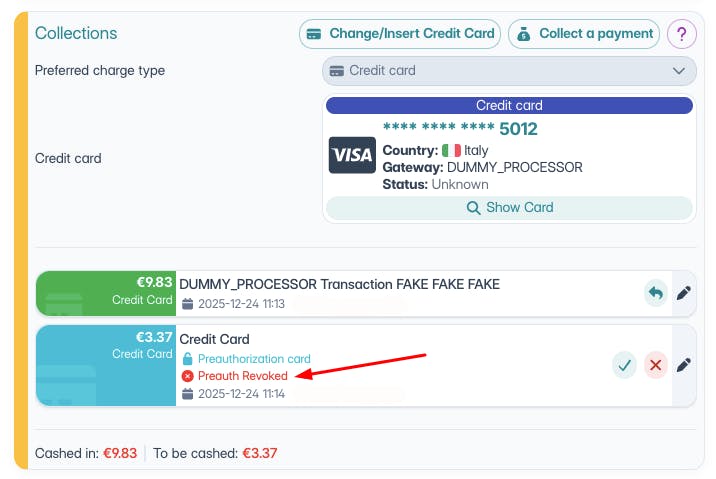Click the dropdown chevron for charge type

pos(679,71)
